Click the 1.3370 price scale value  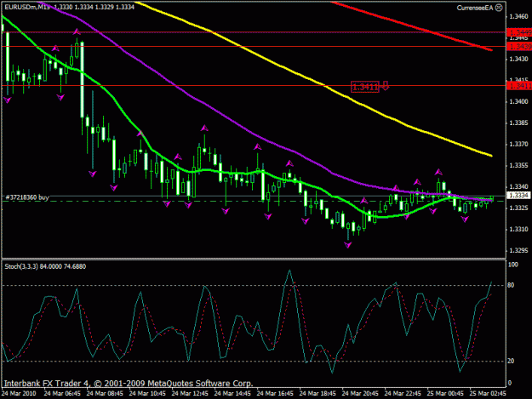coord(518,144)
